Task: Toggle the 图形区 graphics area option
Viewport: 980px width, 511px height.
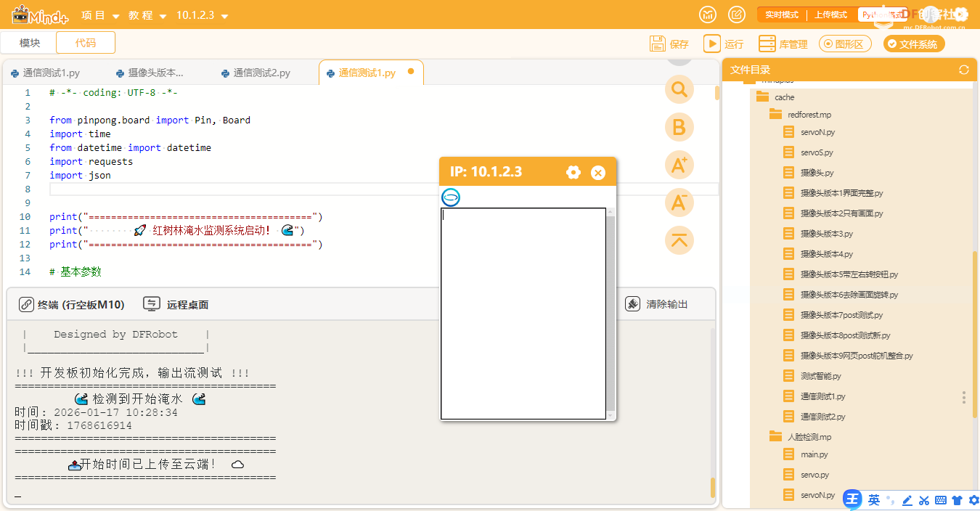Action: pos(845,44)
